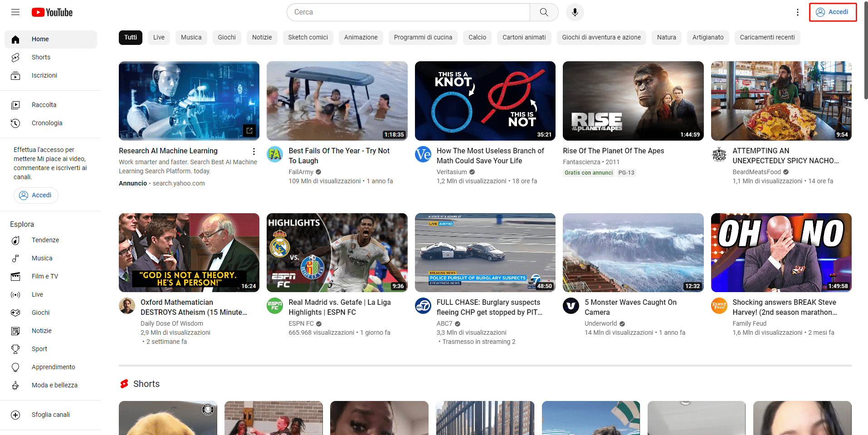This screenshot has height=435, width=868.
Task: Click the YouTube logo
Action: (x=52, y=12)
